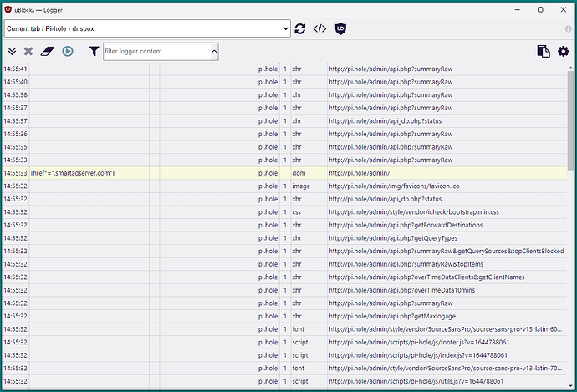Reload the tab content with the refresh icon
Image resolution: width=577 pixels, height=392 pixels.
coord(300,28)
